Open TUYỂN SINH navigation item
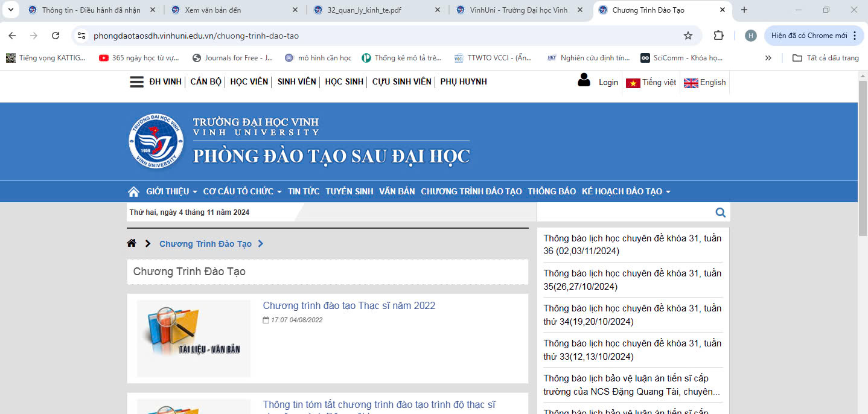 (x=349, y=191)
